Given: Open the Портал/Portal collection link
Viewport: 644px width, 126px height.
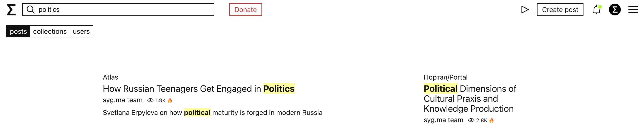Looking at the screenshot, I should click(446, 77).
